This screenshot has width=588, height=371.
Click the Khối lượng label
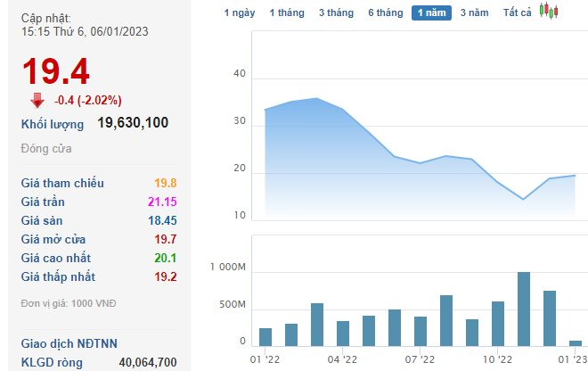[x=53, y=124]
